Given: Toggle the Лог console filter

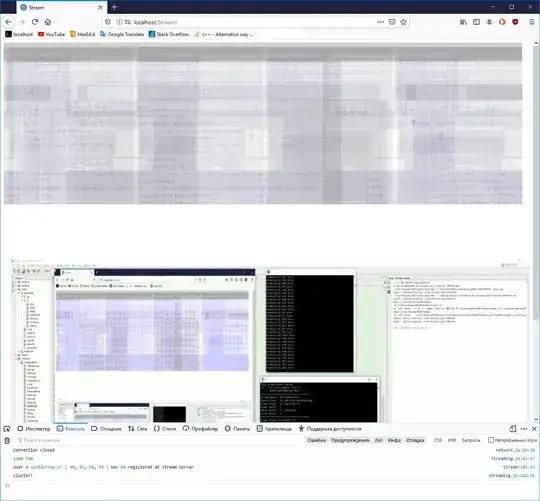Looking at the screenshot, I should pos(378,440).
